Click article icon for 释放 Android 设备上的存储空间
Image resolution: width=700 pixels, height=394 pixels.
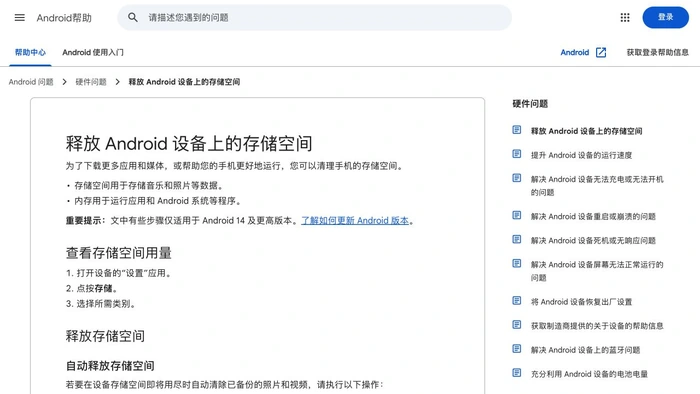coord(517,130)
